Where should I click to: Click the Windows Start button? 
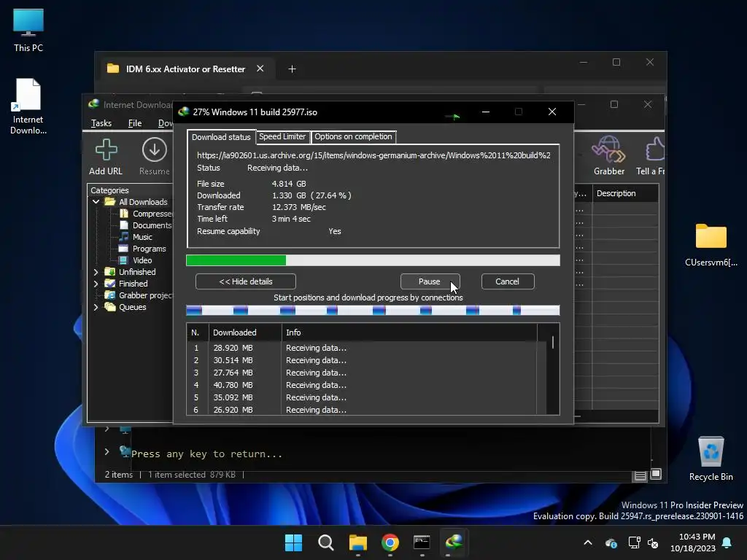coord(293,542)
